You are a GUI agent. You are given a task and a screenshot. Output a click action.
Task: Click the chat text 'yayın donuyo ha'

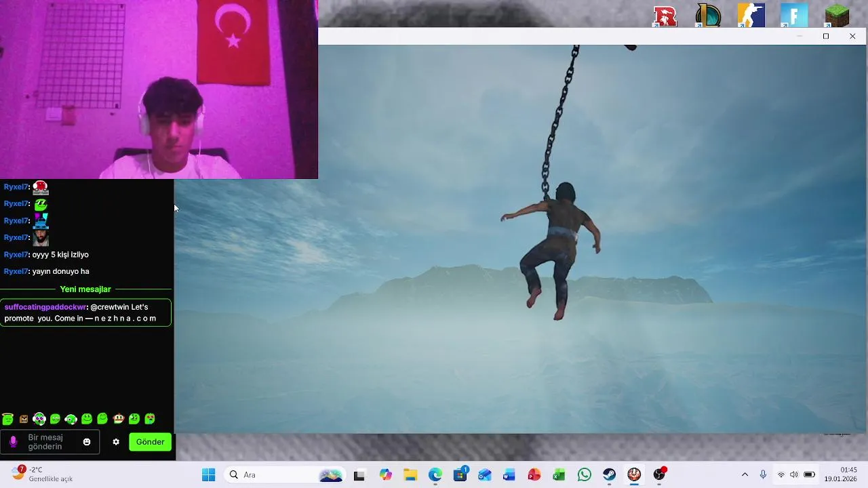[x=61, y=272]
